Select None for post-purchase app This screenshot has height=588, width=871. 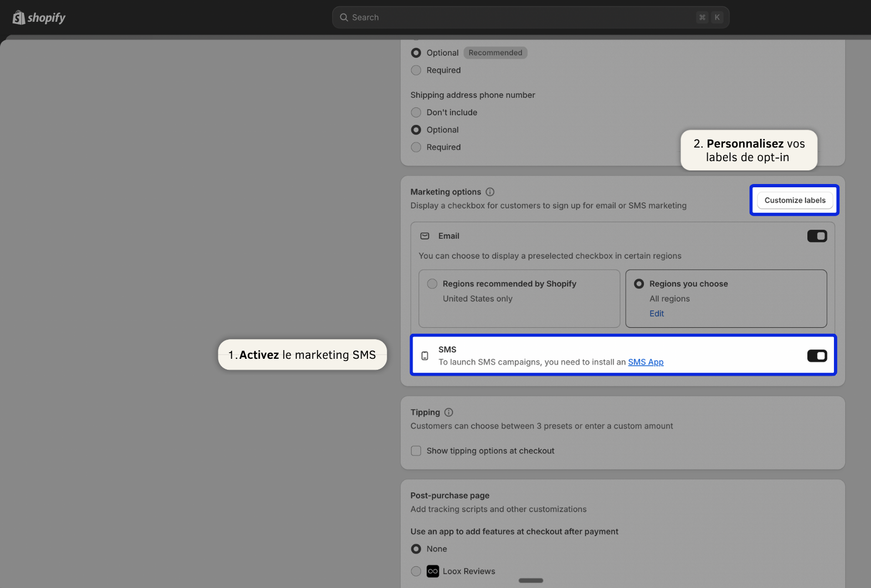pyautogui.click(x=416, y=549)
